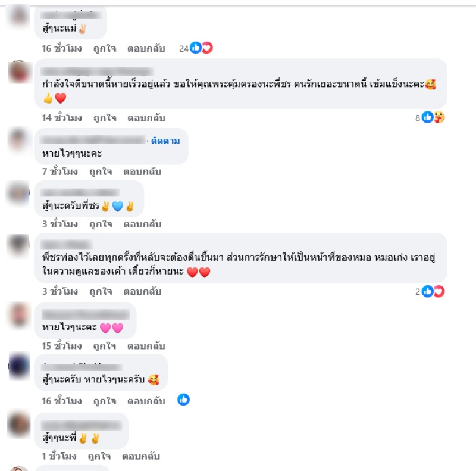Click the like reaction icon on 16-hour comment with hug emoji
Viewport: 476px width, 471px height.
coord(183,400)
